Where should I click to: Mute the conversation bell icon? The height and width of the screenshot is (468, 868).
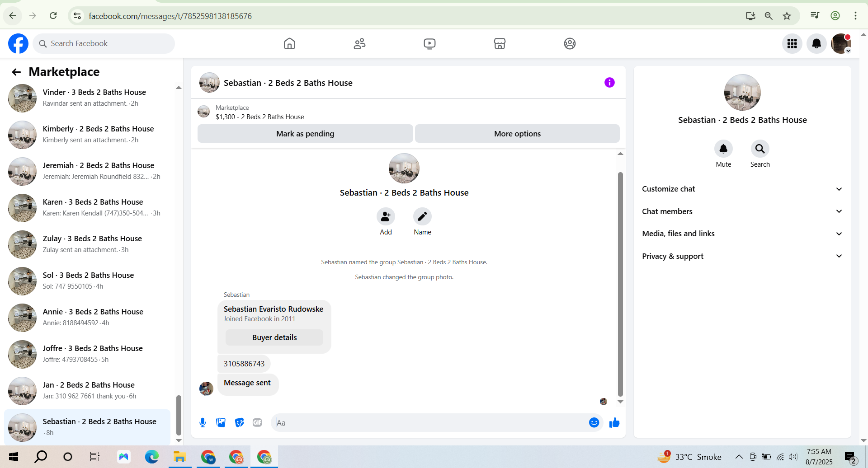tap(723, 149)
